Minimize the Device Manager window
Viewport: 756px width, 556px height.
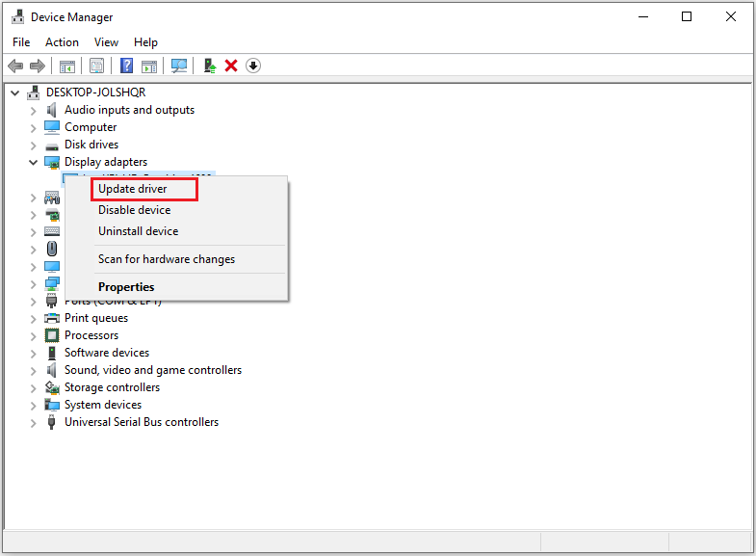click(643, 17)
